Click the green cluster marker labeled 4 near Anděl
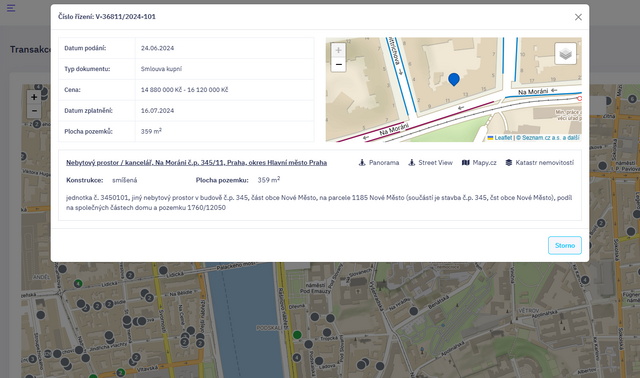Screen dimensions: 640x378 (78, 283)
